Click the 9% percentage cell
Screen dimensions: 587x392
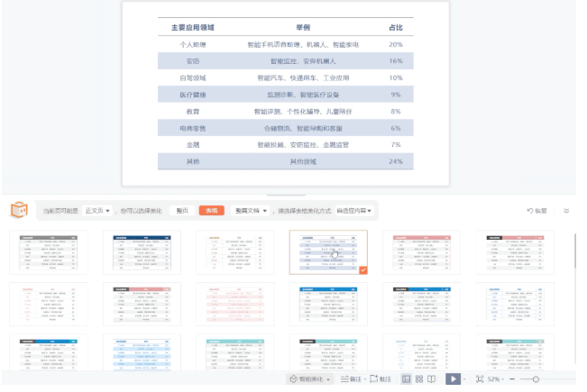(x=396, y=95)
